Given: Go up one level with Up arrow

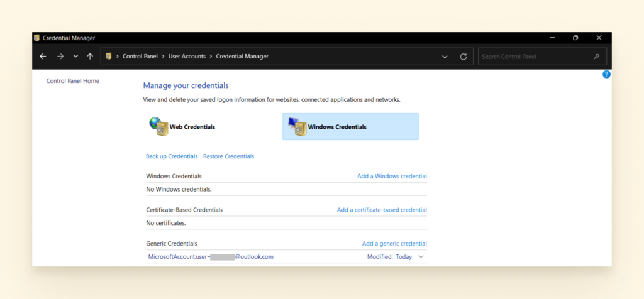Looking at the screenshot, I should coord(91,57).
